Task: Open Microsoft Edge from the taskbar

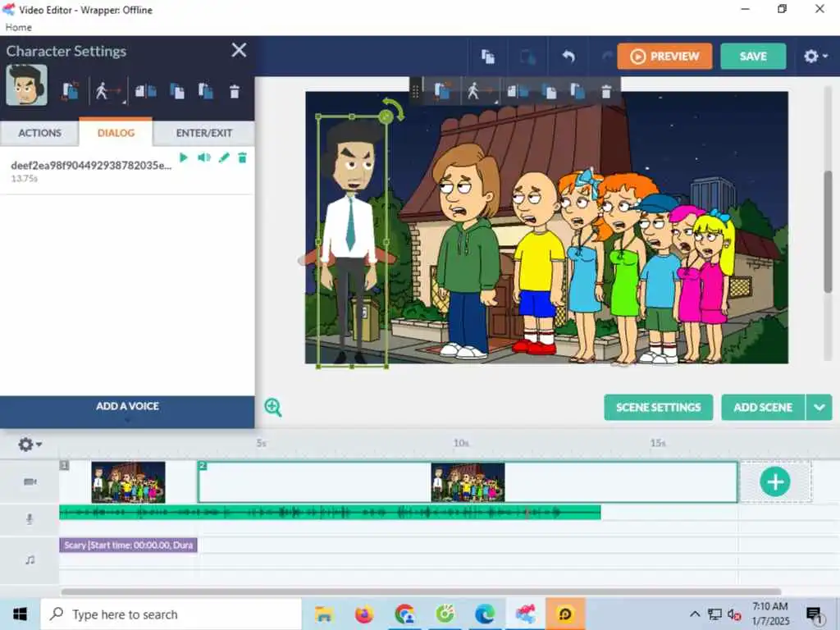Action: (x=485, y=614)
